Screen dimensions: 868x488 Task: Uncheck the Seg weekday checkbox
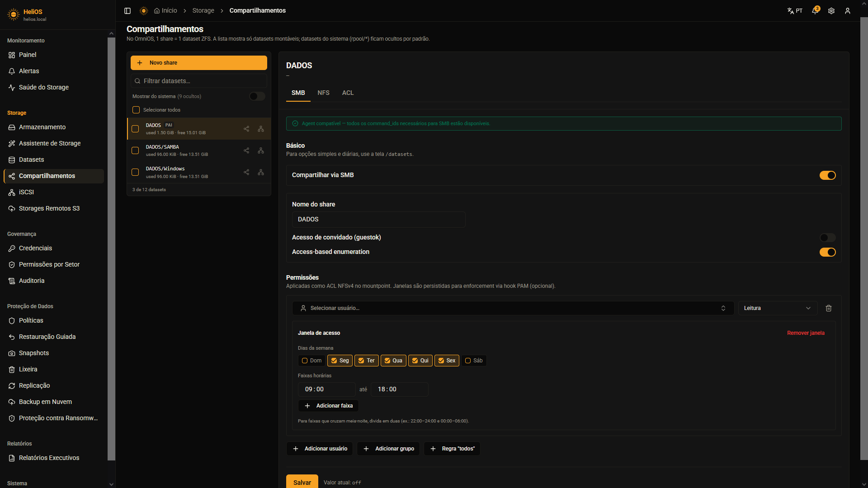[334, 361]
